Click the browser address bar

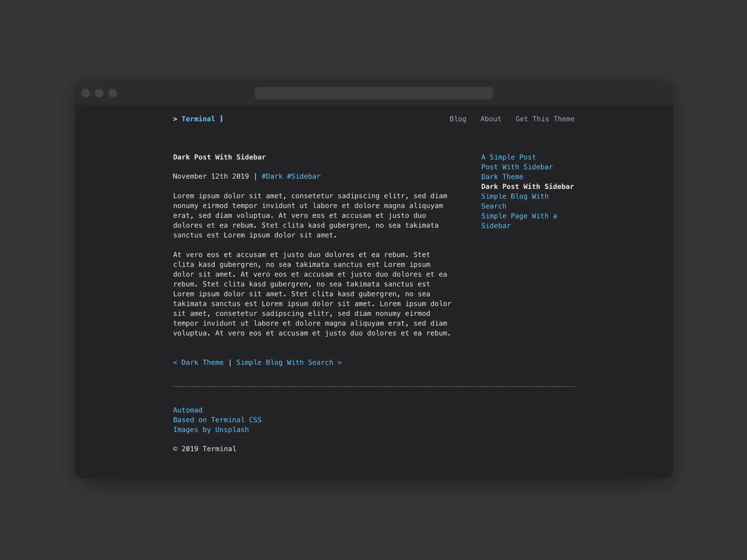373,93
